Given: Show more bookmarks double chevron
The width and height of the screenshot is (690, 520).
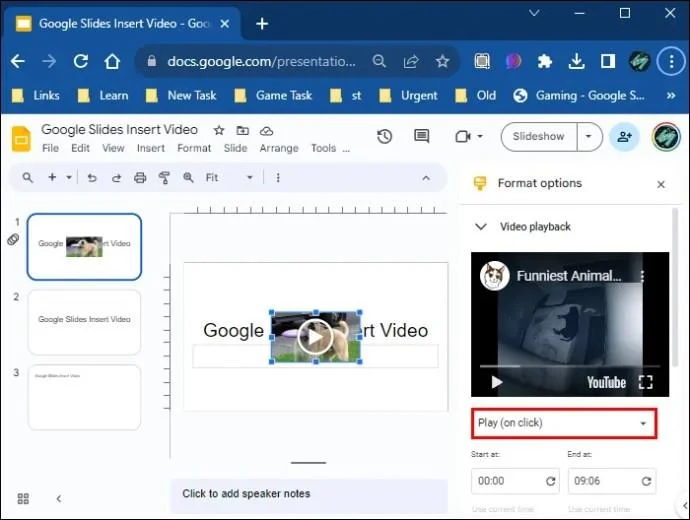Looking at the screenshot, I should 671,95.
